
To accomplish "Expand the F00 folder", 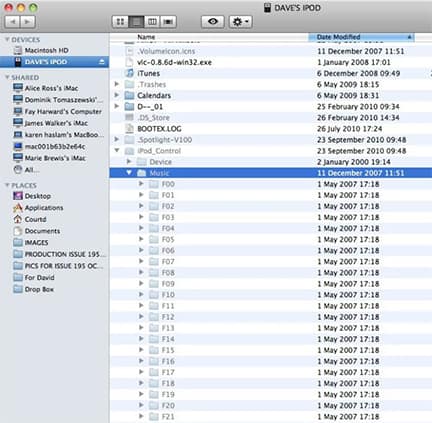I will (141, 184).
